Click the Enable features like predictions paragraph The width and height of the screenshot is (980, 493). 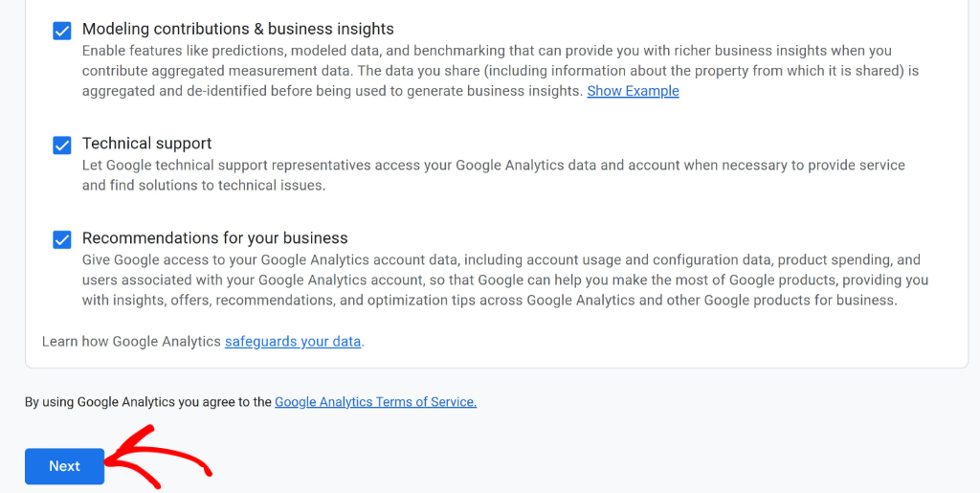(x=501, y=71)
